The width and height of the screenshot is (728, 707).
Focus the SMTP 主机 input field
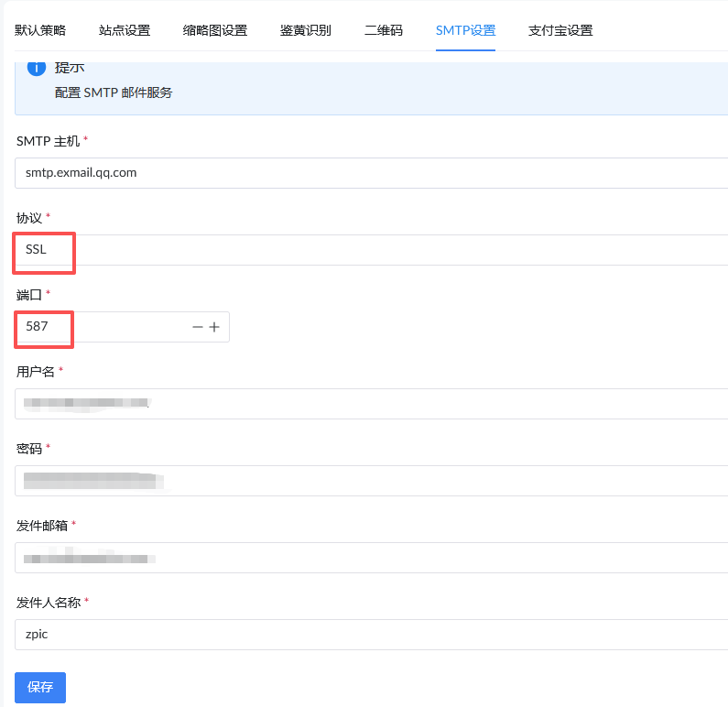point(366,172)
